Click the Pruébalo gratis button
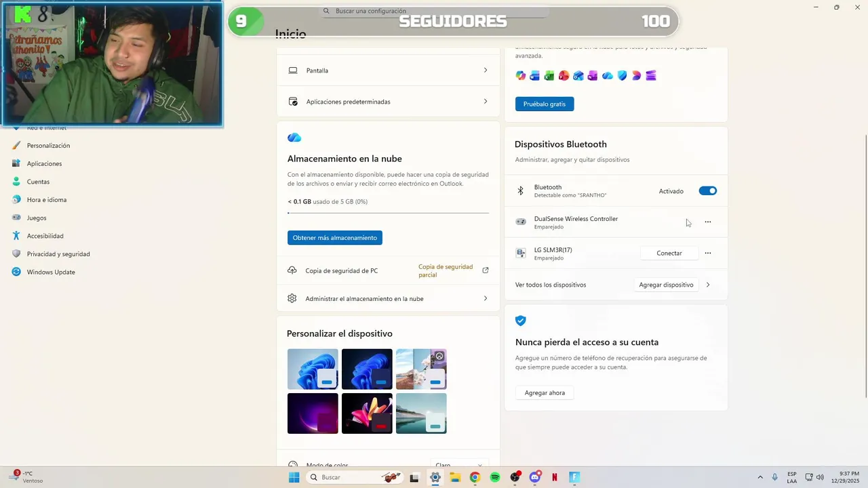Viewport: 868px width, 488px height. (x=545, y=104)
